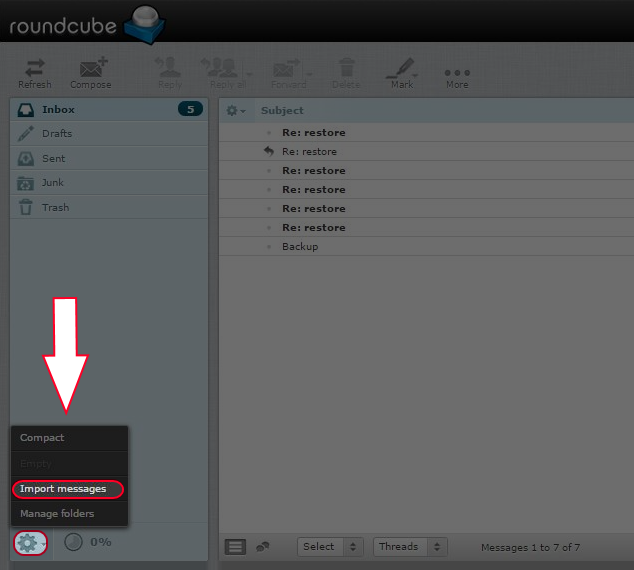Open list options gear dropdown

click(236, 110)
